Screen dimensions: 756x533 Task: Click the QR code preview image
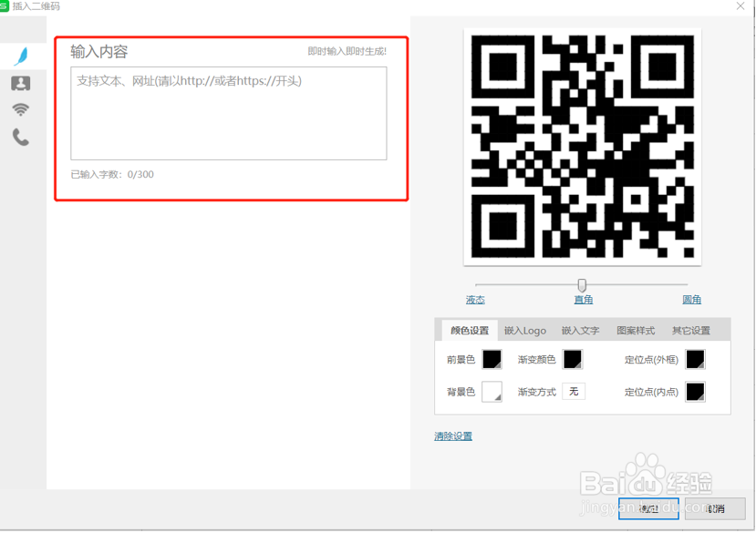pos(583,147)
